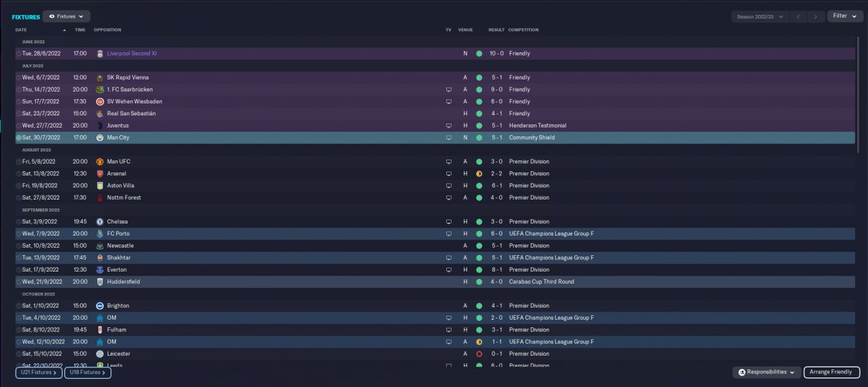The height and width of the screenshot is (387, 868).
Task: Open the Filter dropdown
Action: tap(845, 16)
